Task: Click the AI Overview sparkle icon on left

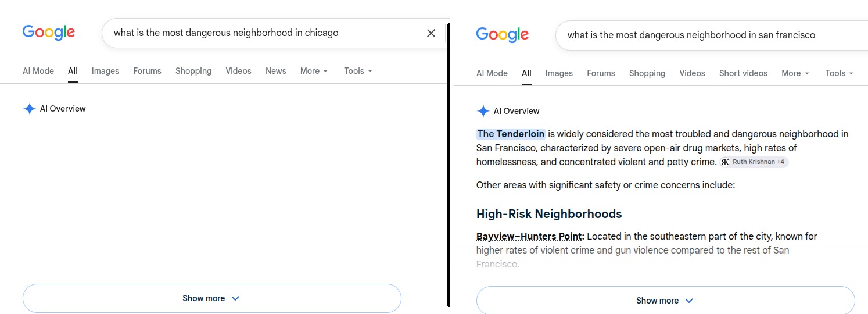Action: (x=30, y=109)
